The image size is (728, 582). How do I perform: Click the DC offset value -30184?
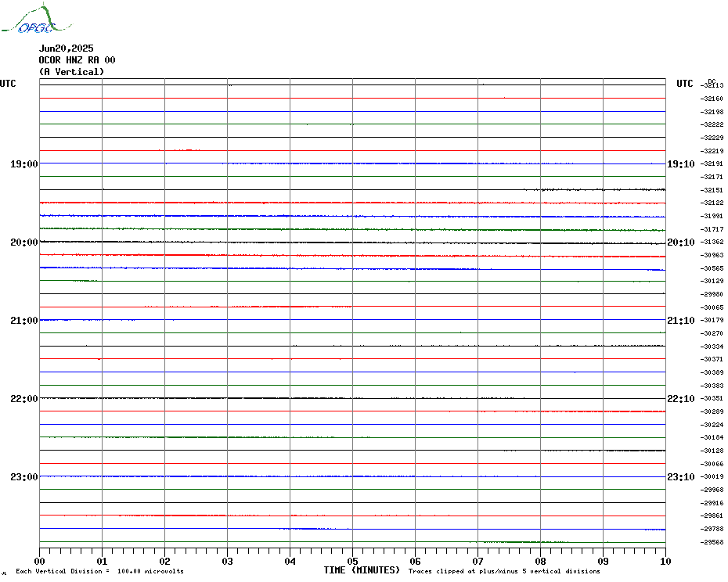712,437
